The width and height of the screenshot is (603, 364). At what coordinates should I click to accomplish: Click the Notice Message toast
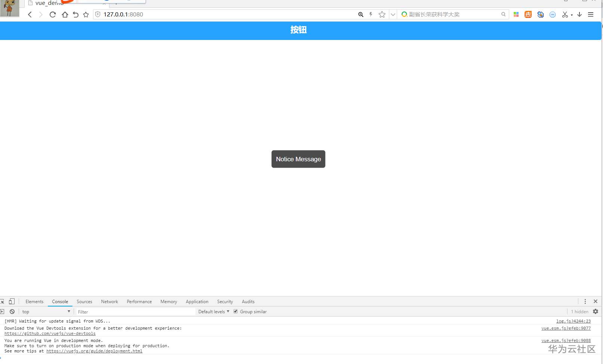click(299, 159)
